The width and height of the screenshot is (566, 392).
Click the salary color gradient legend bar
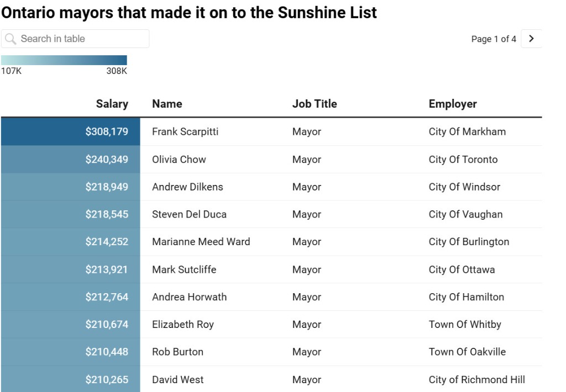[x=64, y=60]
